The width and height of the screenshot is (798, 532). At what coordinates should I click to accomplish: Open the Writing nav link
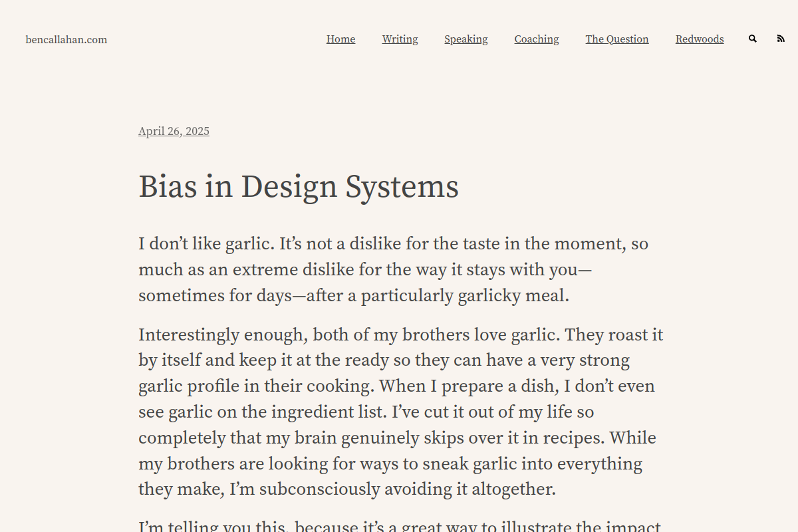[400, 39]
